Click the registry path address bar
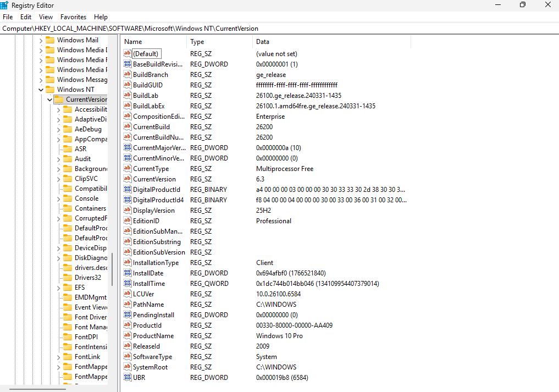 [x=279, y=29]
